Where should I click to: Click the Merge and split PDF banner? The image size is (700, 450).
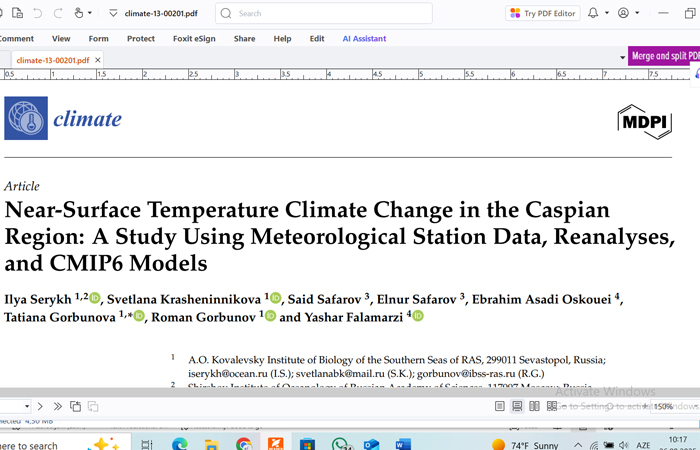pyautogui.click(x=664, y=56)
